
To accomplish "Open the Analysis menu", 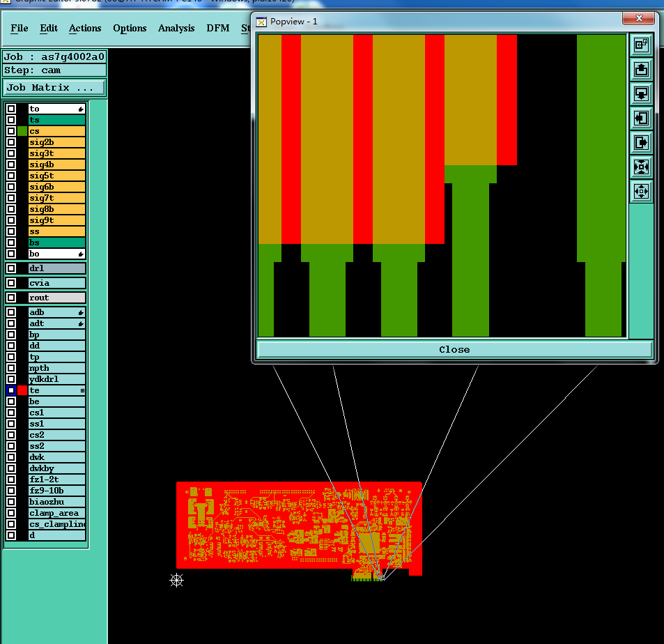I will tap(176, 29).
